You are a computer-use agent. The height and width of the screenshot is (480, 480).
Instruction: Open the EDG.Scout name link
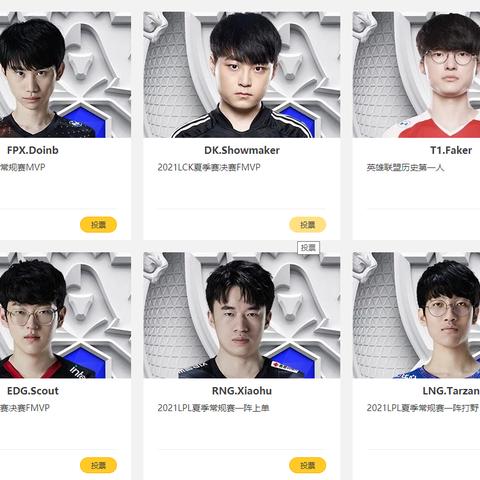pyautogui.click(x=33, y=391)
